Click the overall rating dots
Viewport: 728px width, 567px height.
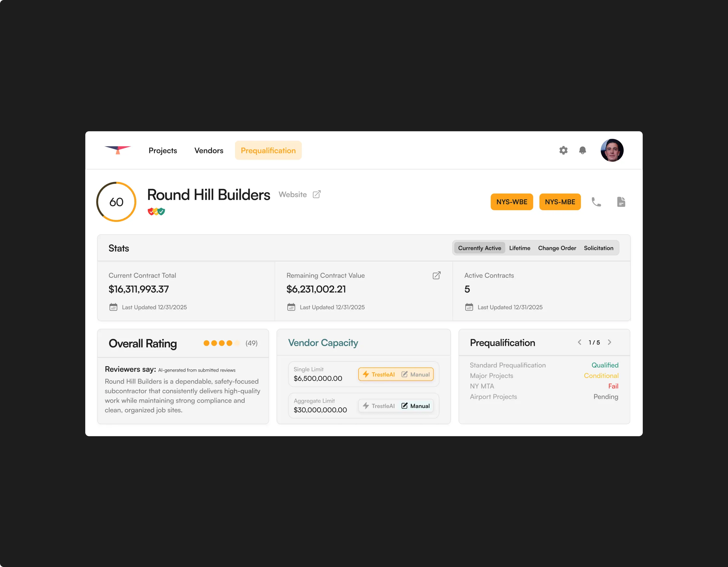[x=221, y=343]
